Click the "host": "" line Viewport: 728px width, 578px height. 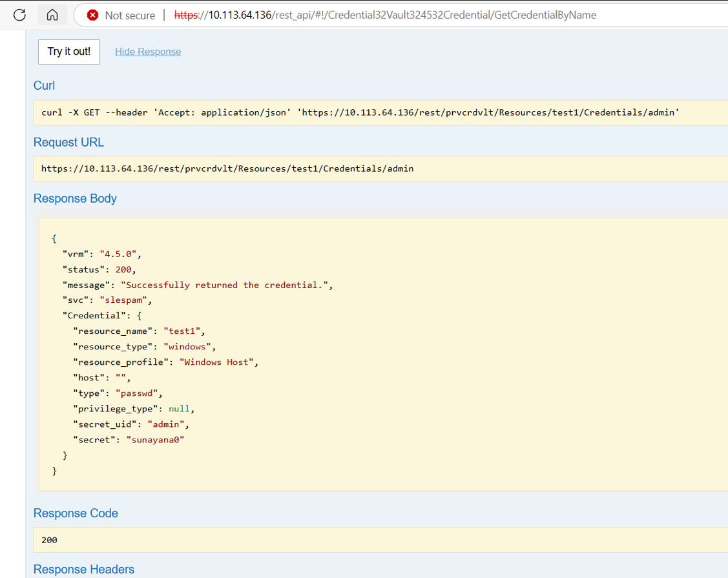click(x=101, y=377)
